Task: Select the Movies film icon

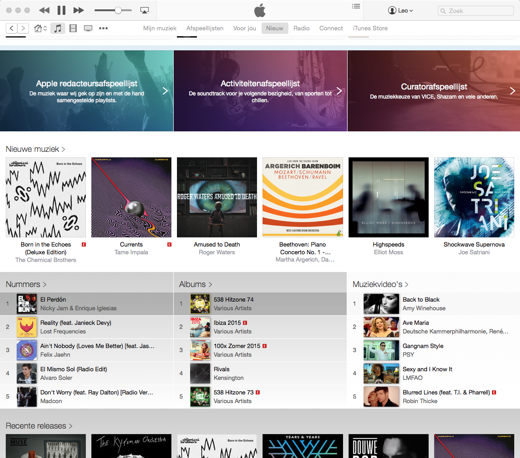Action: [x=73, y=28]
